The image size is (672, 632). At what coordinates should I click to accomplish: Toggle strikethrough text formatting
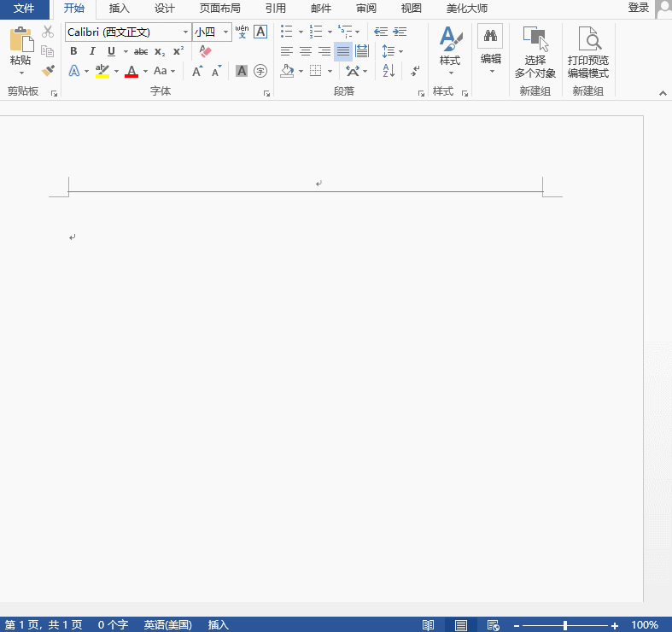[141, 51]
